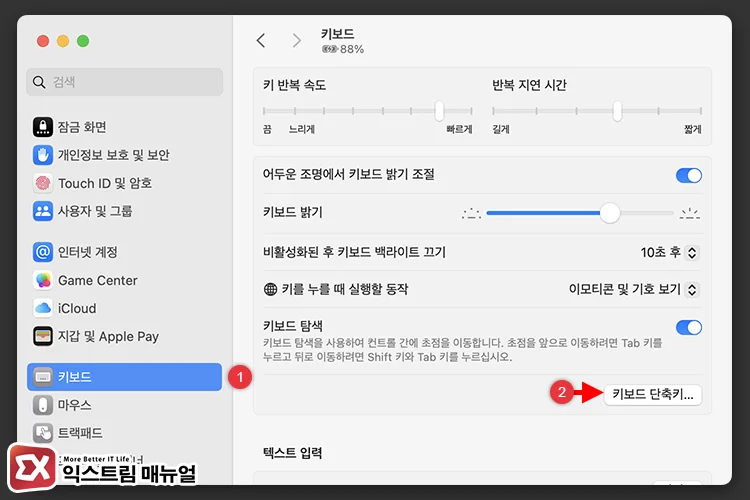
Task: Click the 반복 지연 시간 slider knob
Action: [x=618, y=111]
